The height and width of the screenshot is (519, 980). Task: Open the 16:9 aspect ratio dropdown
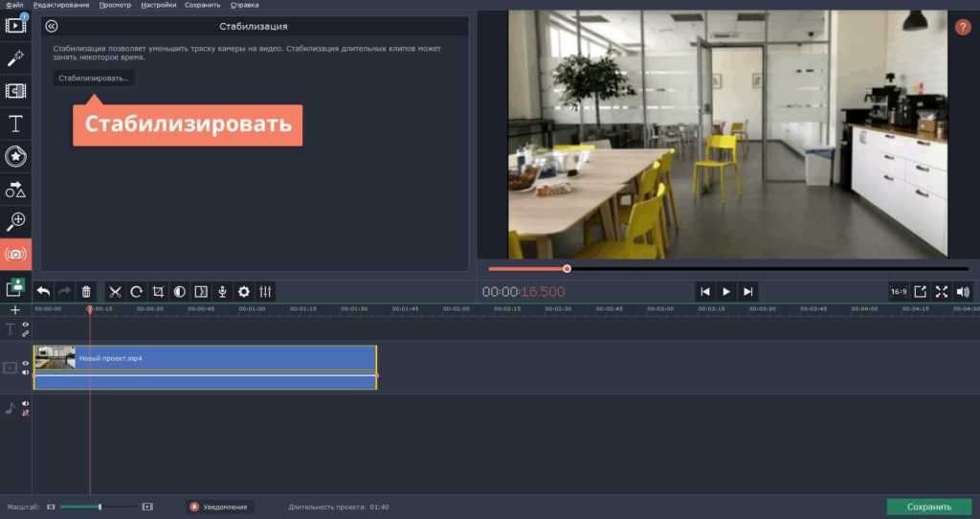899,291
